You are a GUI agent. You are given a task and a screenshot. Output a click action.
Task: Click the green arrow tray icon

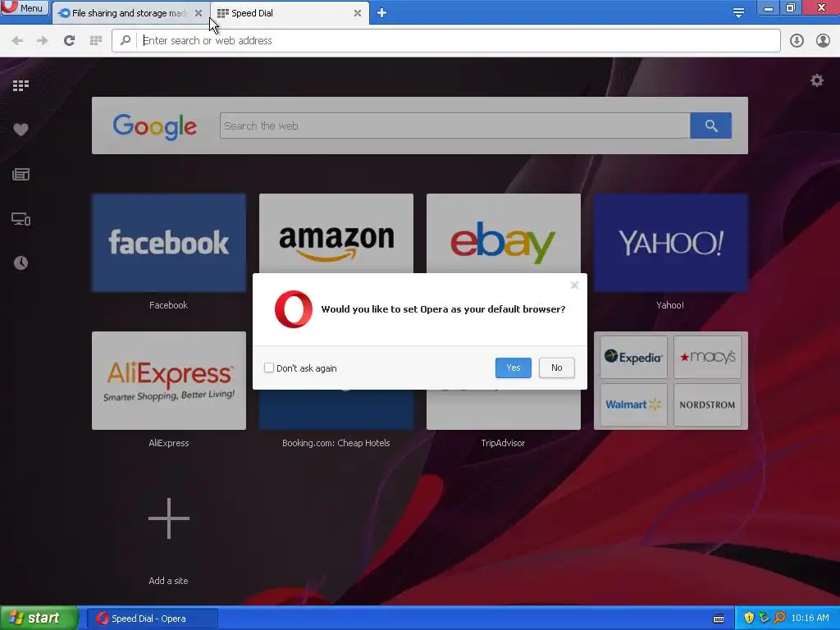point(764,619)
